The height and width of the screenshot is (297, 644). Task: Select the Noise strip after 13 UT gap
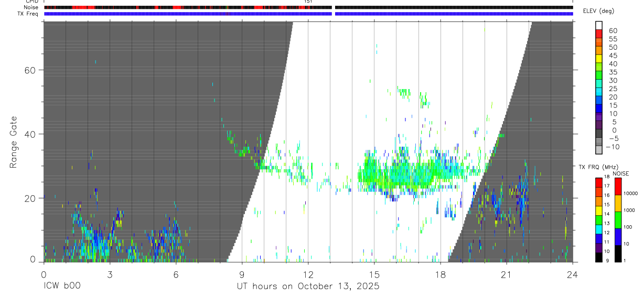(454, 7)
